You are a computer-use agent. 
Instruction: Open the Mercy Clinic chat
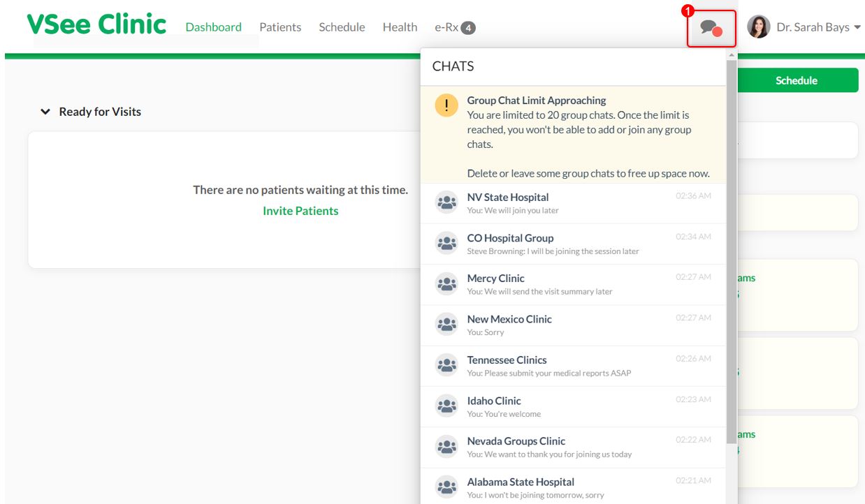tap(573, 285)
